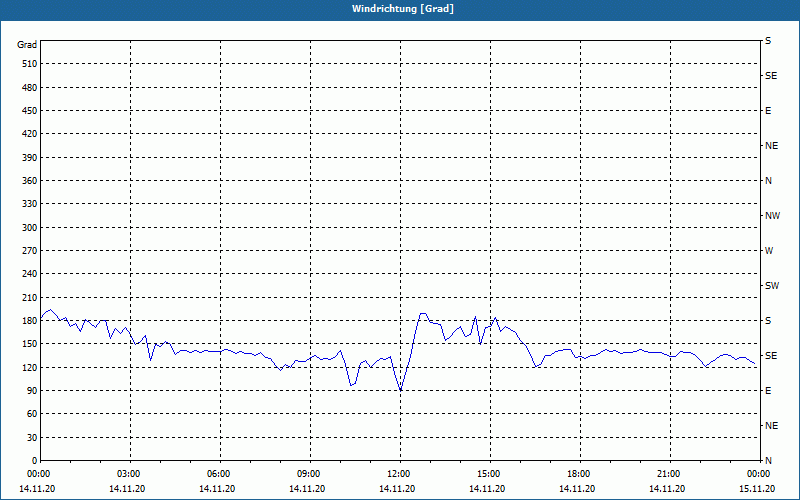Screen dimensions: 800x500
Task: Click the Grad unit label on y-axis
Action: pyautogui.click(x=27, y=45)
